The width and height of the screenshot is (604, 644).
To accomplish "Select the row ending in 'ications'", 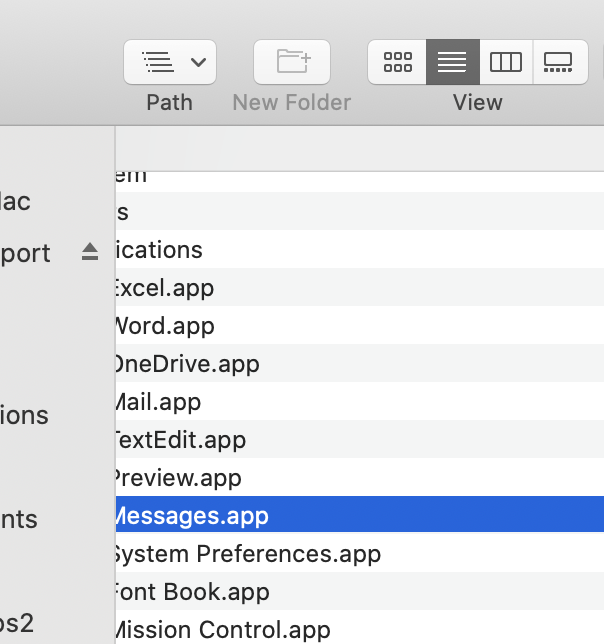I will (360, 249).
